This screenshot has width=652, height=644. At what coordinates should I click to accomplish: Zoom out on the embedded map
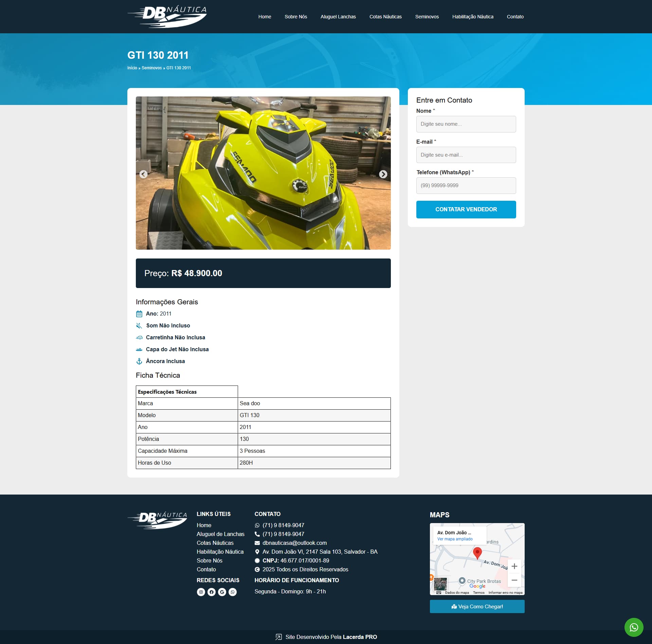click(514, 580)
